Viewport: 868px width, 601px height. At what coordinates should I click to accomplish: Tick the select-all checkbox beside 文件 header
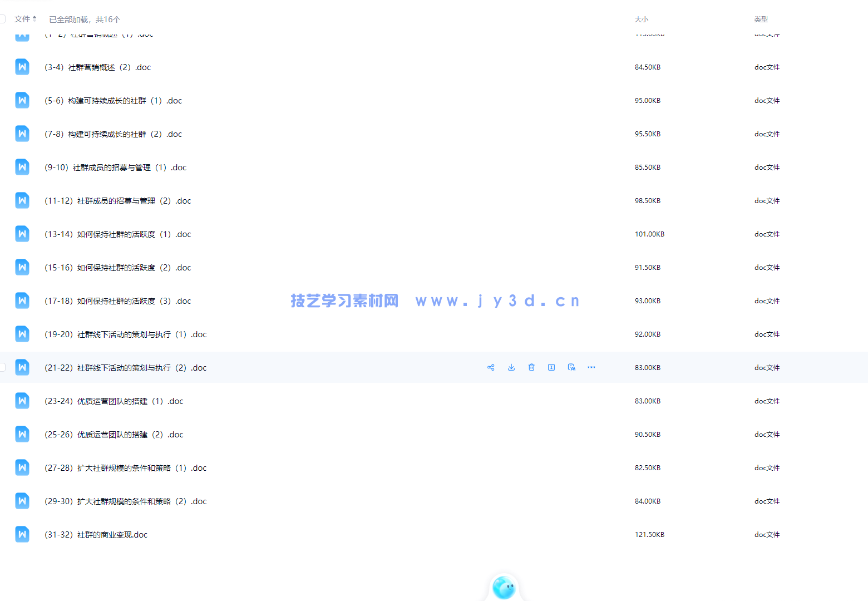[2, 19]
